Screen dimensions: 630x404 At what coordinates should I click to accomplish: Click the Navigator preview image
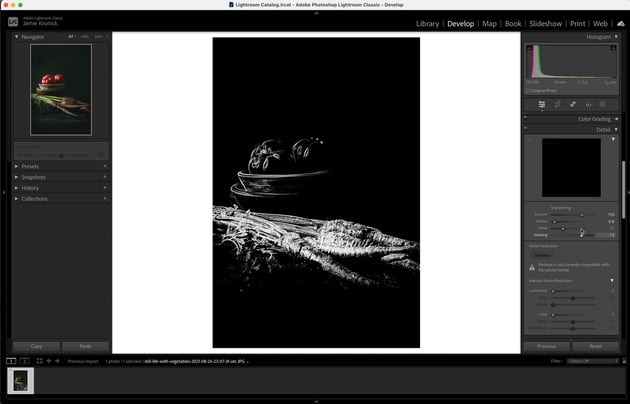[x=61, y=90]
